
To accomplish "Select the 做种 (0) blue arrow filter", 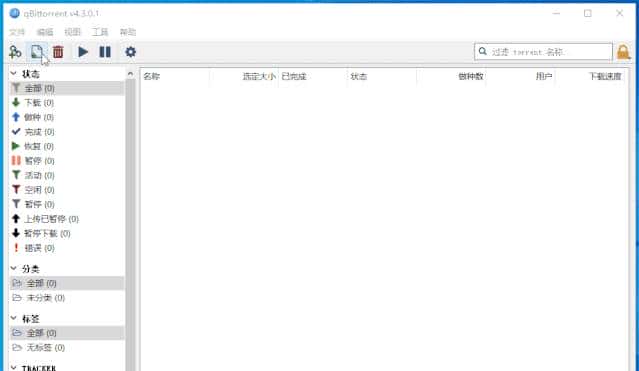I will pos(67,117).
